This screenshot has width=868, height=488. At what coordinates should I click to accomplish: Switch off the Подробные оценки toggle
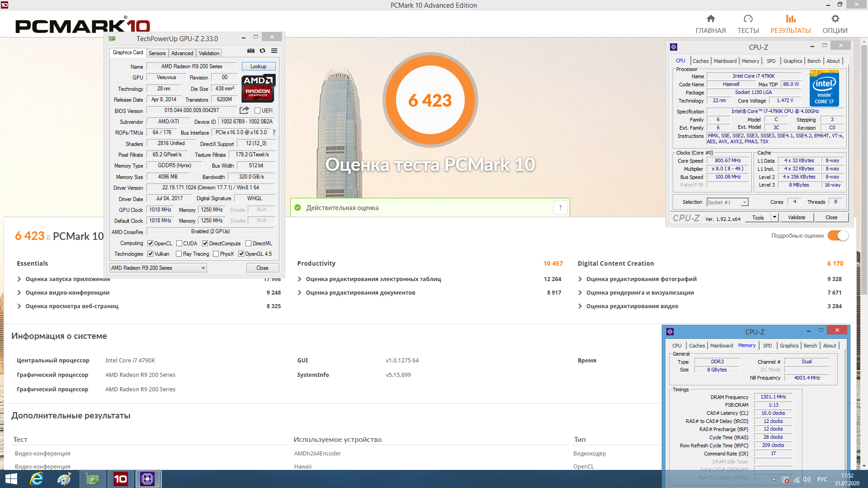(x=838, y=235)
